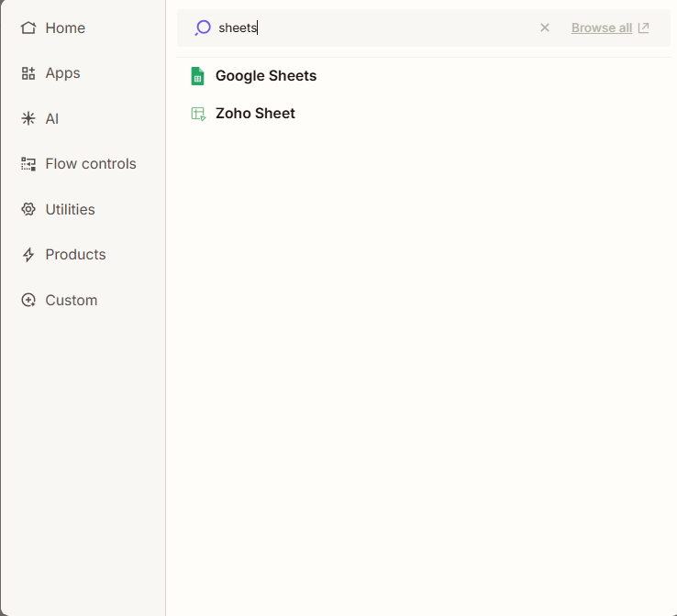Click the AI sparkle icon

click(x=28, y=118)
